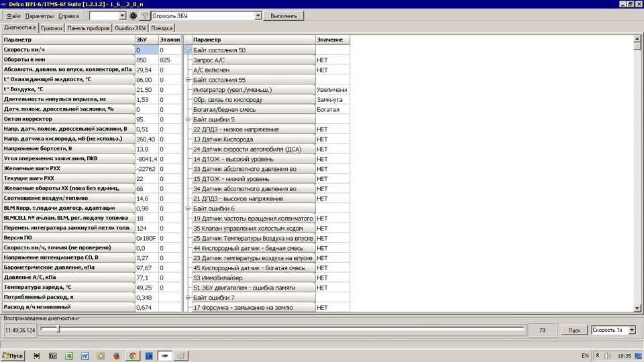Switch to the Поездка tab
This screenshot has width=644, height=362.
pyautogui.click(x=162, y=28)
